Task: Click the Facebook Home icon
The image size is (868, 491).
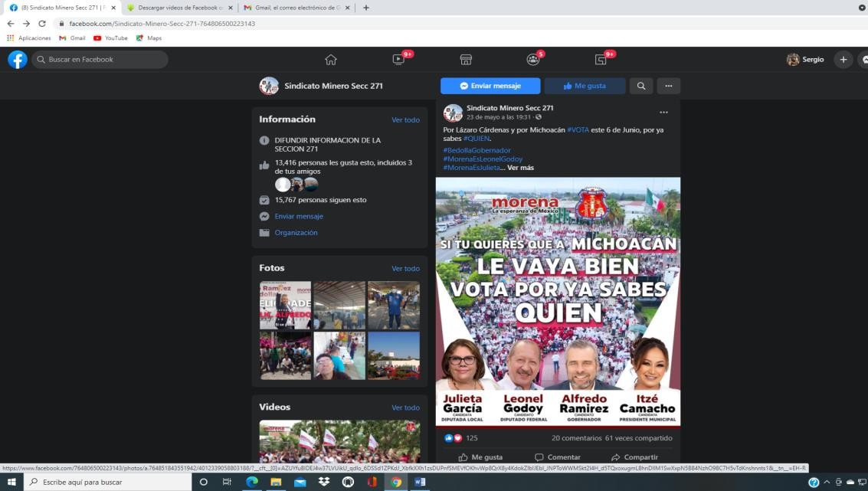Action: (331, 60)
